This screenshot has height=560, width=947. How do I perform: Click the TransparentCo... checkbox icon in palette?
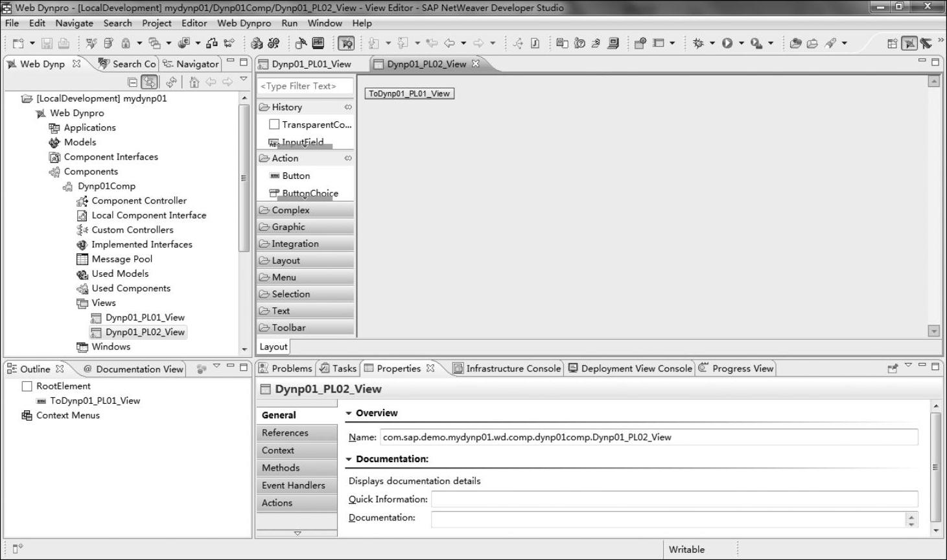[x=274, y=124]
